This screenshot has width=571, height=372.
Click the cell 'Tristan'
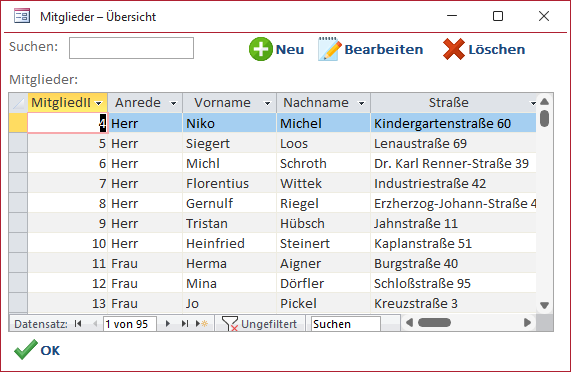click(x=229, y=223)
